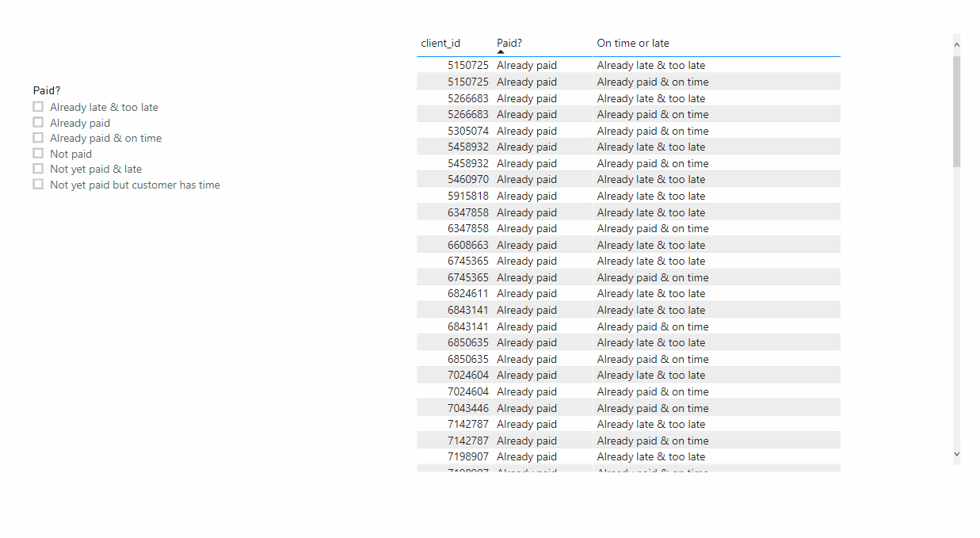Click 'Already late & too late' in row 6824611
Image resolution: width=980 pixels, height=538 pixels.
point(651,293)
